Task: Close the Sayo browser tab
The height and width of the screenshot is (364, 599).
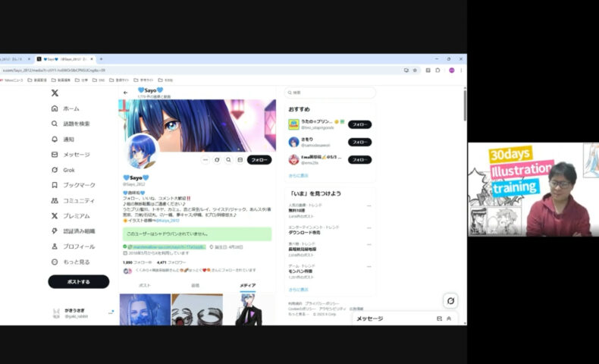Action: point(92,59)
